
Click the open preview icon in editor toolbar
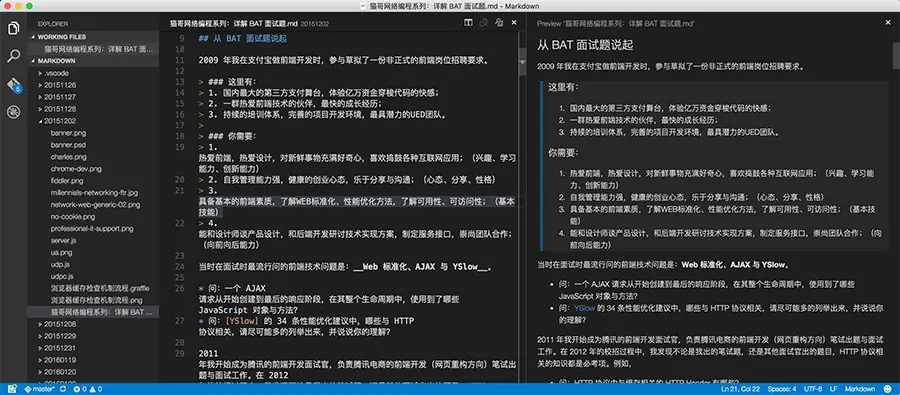(x=499, y=23)
